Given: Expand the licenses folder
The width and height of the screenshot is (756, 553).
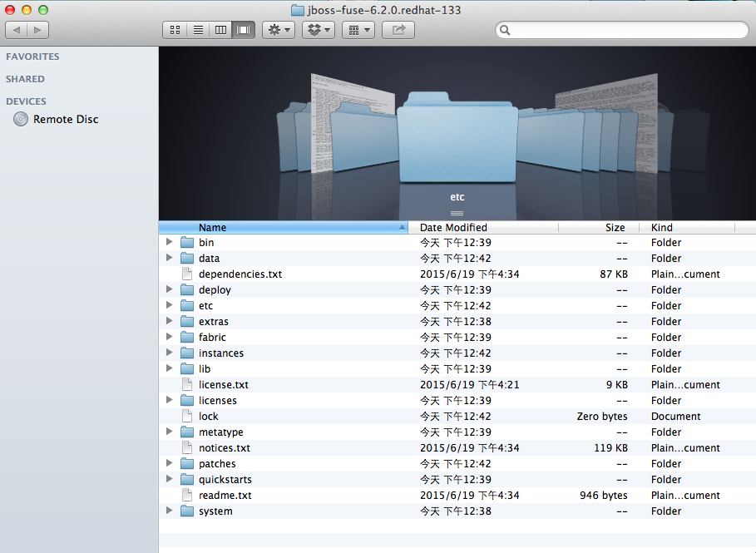Looking at the screenshot, I should coord(169,400).
